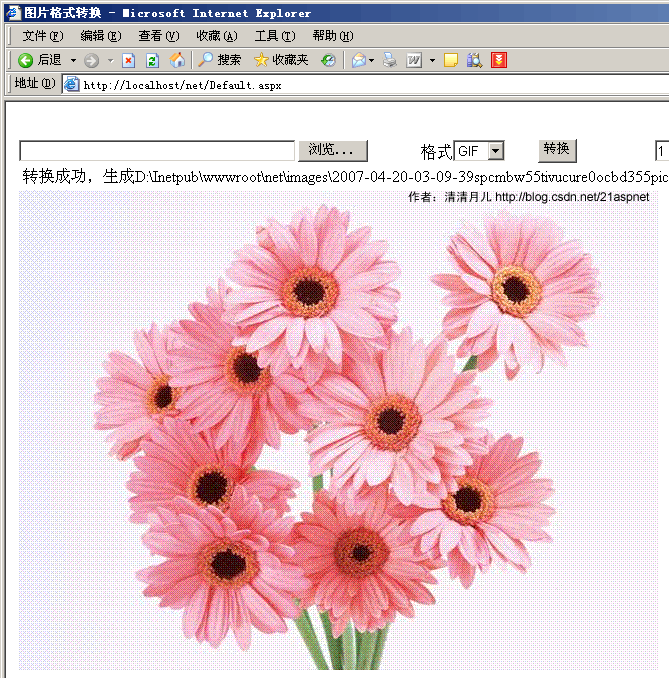Click the red download arrow icon
This screenshot has height=678, width=669.
pos(499,60)
